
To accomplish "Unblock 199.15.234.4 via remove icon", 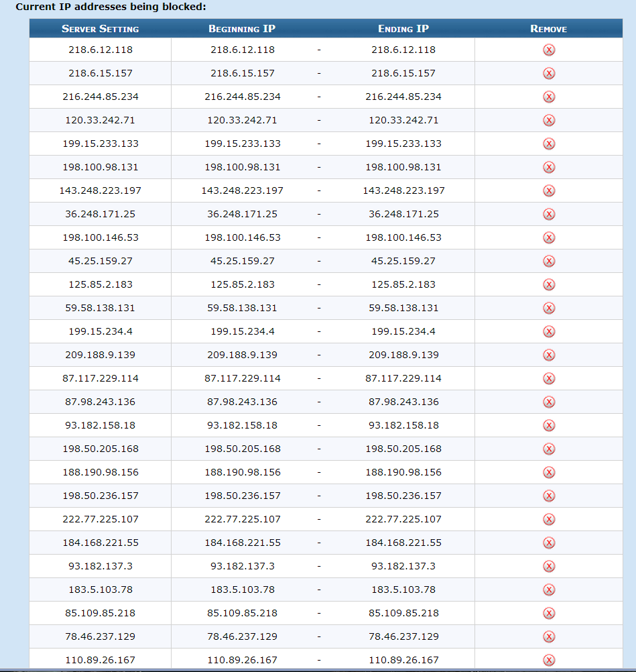I will click(x=549, y=331).
